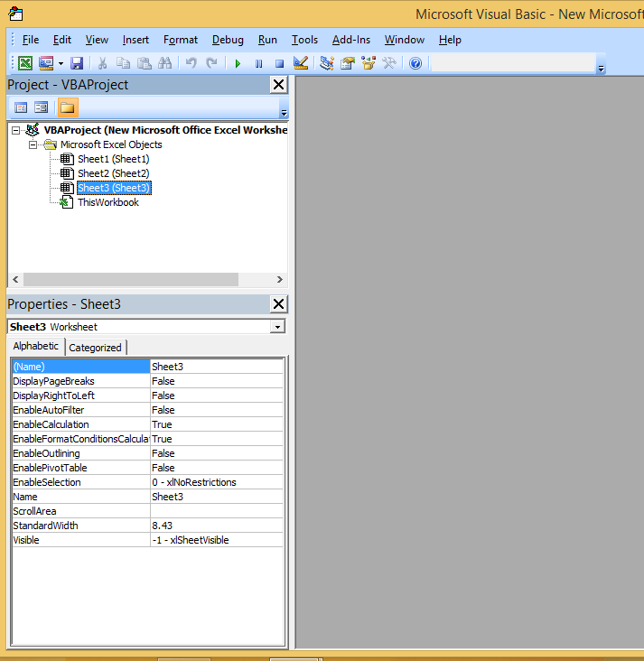Select Sheet1 (Sheet1) in project tree
The height and width of the screenshot is (661, 644).
pyautogui.click(x=114, y=159)
